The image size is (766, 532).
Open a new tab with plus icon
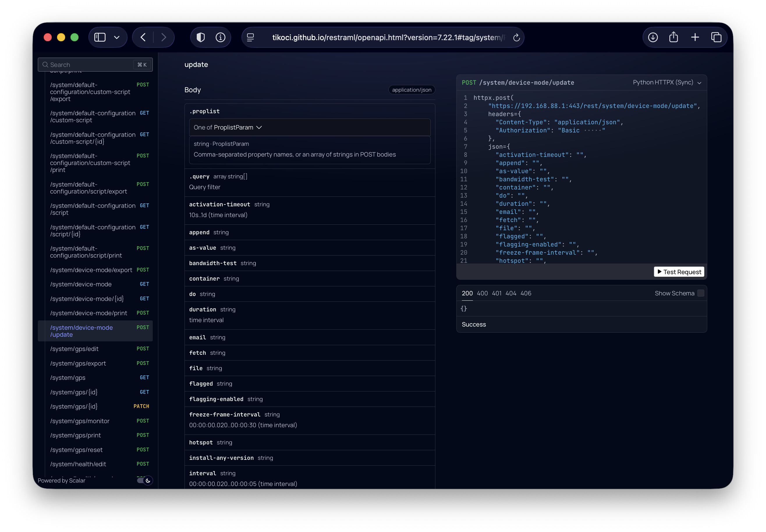click(695, 37)
